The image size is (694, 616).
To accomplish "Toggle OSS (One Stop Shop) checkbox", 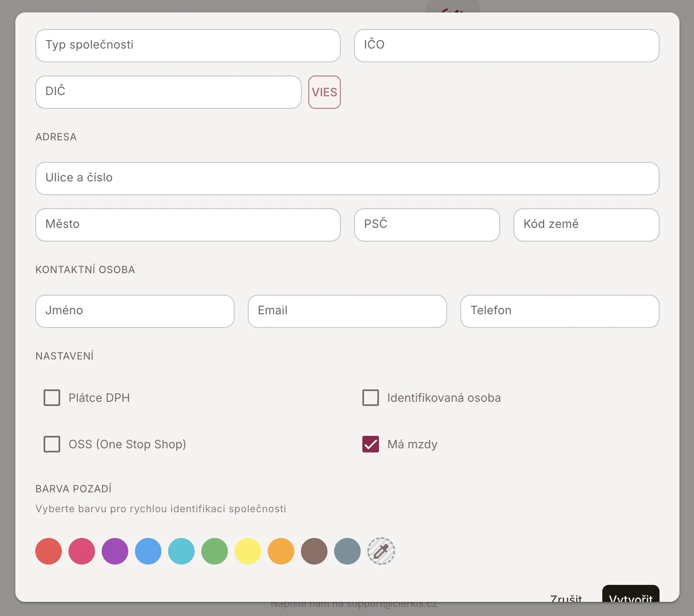I will (52, 444).
